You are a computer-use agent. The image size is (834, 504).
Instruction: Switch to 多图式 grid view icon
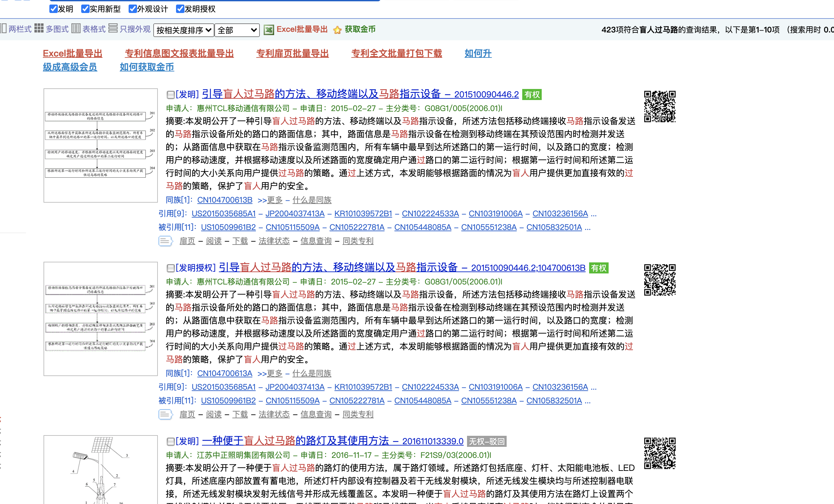click(39, 28)
